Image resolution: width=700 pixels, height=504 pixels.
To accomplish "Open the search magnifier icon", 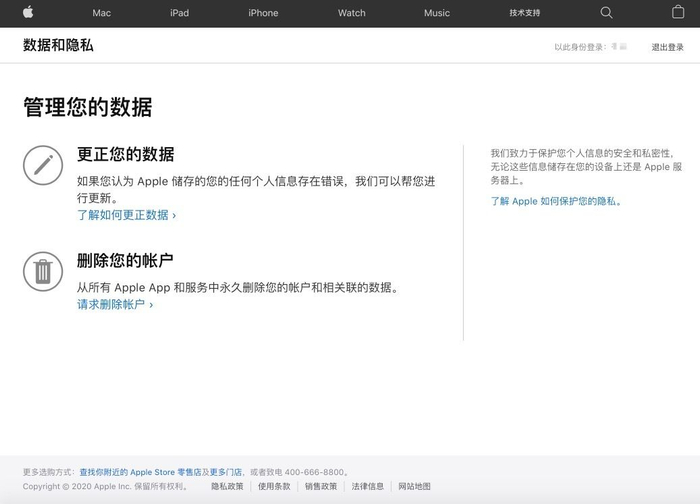I will tap(606, 13).
